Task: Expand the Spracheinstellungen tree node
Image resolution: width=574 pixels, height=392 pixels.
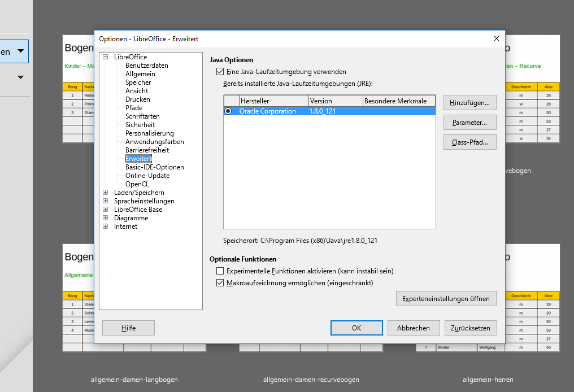Action: pos(106,201)
